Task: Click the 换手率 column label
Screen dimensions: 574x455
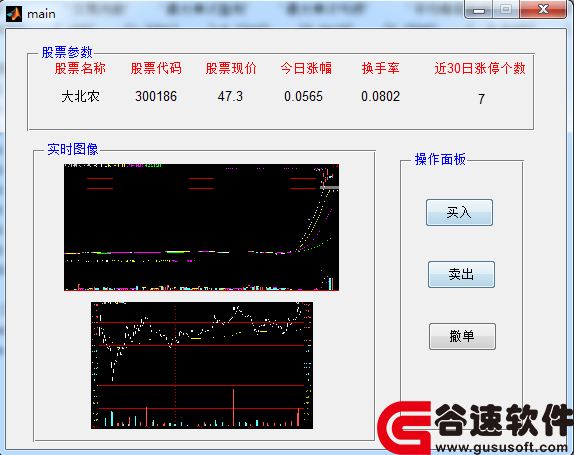Action: [x=380, y=68]
